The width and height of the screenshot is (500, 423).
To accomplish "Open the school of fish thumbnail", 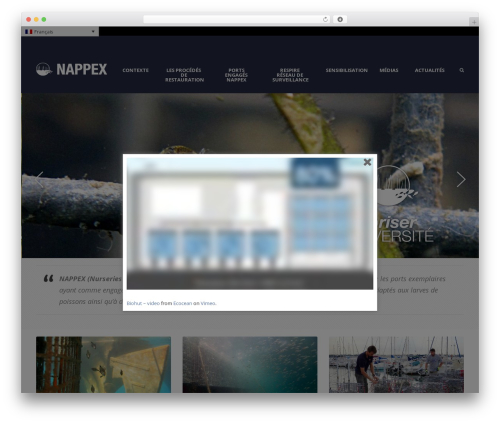I will point(250,364).
